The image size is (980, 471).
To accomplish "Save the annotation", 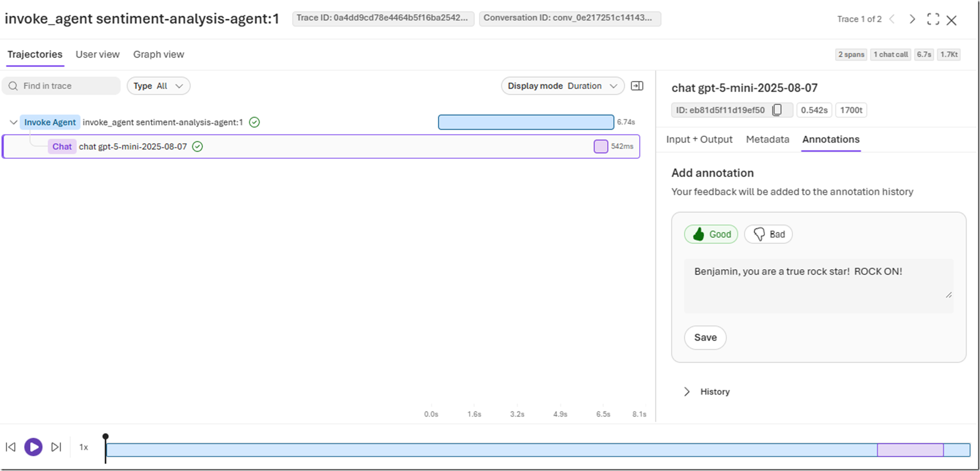I will [x=705, y=338].
